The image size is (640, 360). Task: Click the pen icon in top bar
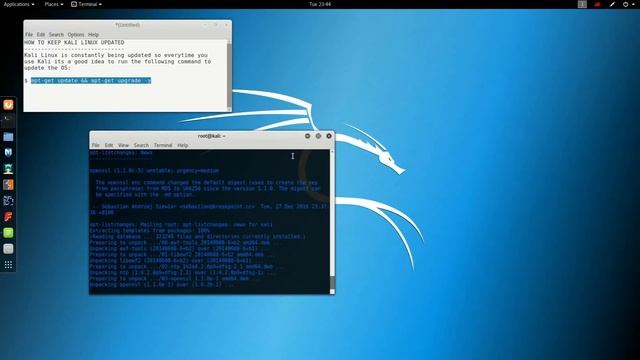pyautogui.click(x=612, y=4)
